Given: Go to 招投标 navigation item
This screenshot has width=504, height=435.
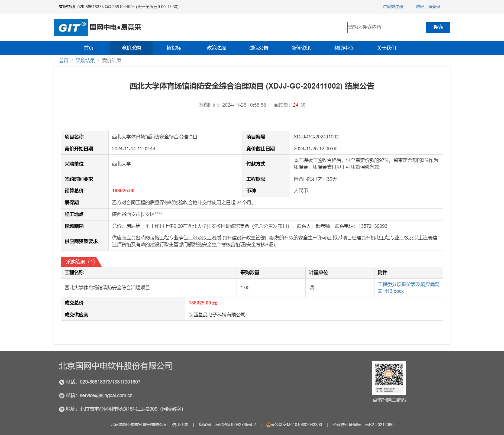Looking at the screenshot, I should 174,48.
